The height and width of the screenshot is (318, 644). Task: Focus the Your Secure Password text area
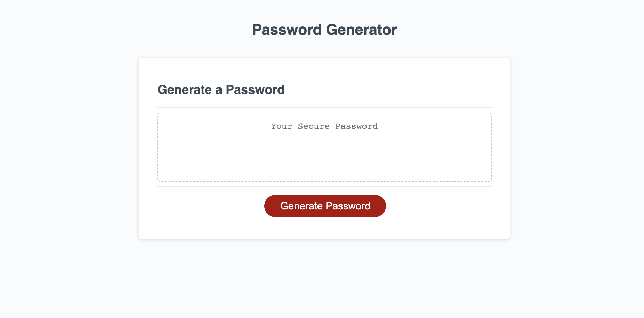click(324, 147)
